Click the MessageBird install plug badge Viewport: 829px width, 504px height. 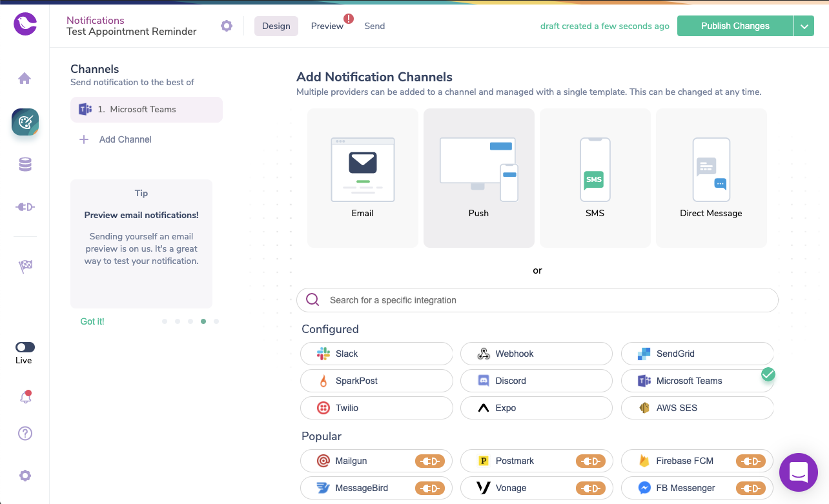tap(429, 489)
